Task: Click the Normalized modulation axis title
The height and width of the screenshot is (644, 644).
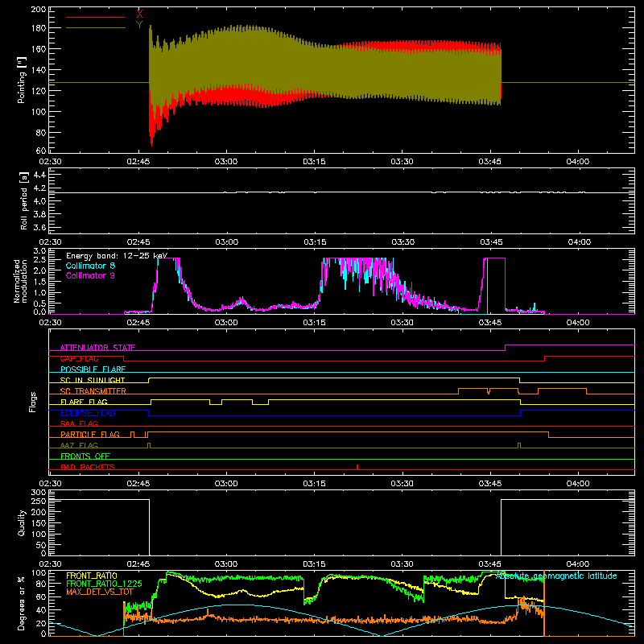Action: (x=21, y=281)
